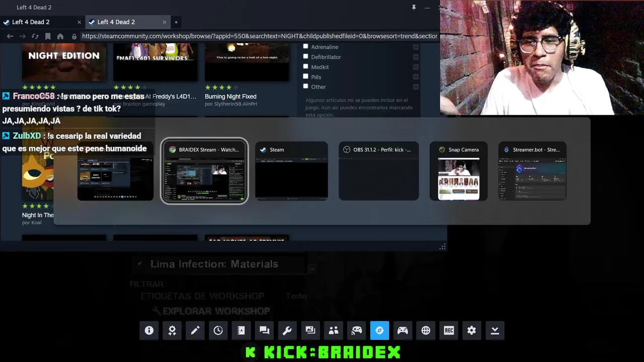
Task: Switch to OBS 31.1.2 window in task switcher
Action: pyautogui.click(x=378, y=171)
